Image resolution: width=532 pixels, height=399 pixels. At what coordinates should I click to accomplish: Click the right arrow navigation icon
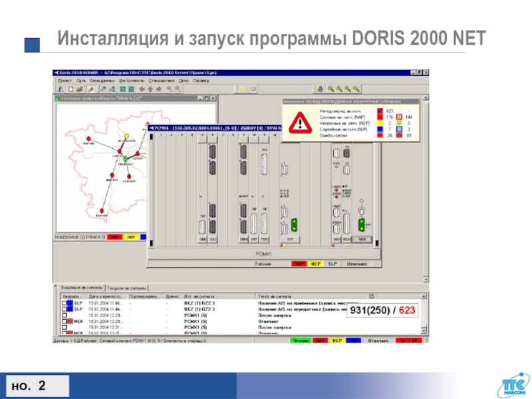(158, 89)
